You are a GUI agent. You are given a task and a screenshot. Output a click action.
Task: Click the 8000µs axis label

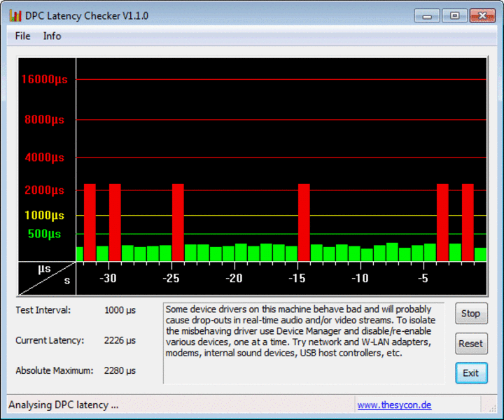(44, 120)
